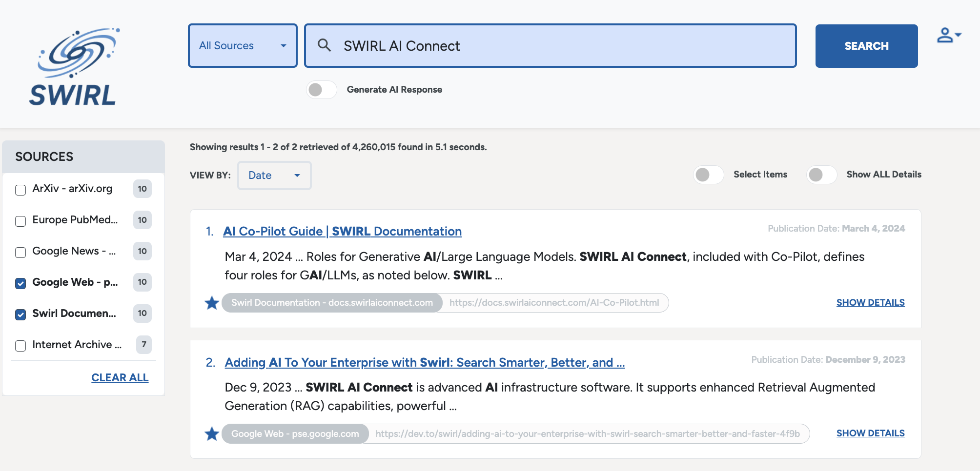Toggle Generate AI Response switch
This screenshot has width=980, height=471.
tap(322, 90)
